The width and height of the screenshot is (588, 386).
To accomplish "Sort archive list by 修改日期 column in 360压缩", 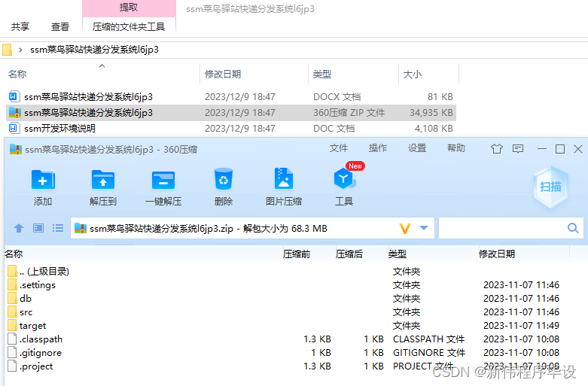I will click(496, 254).
